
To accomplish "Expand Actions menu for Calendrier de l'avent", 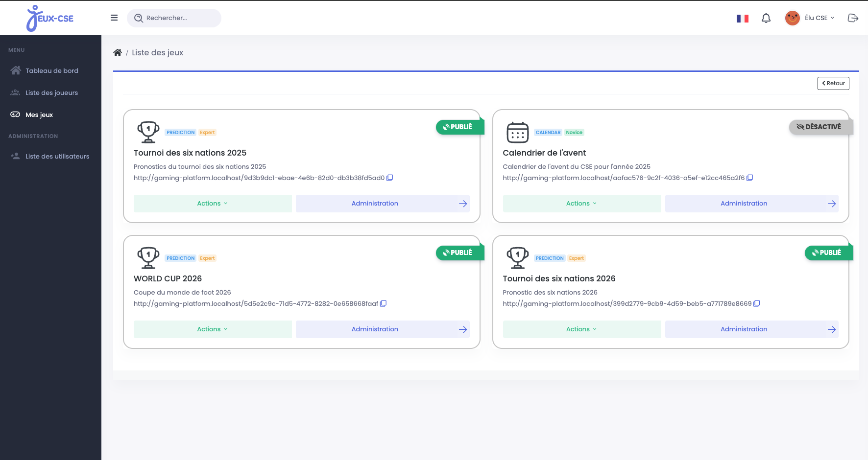I will 581,204.
